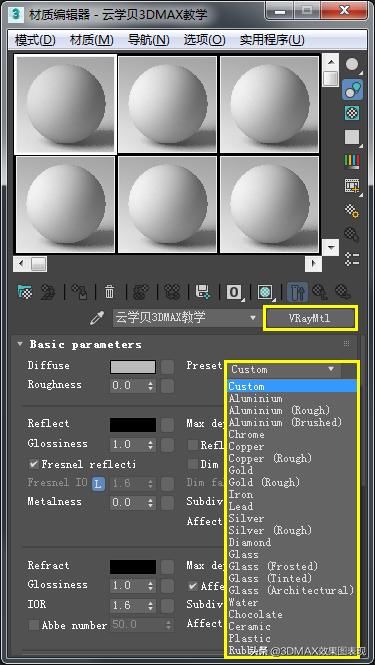Click the trash Reset Map/Mtl icon
Screen dimensions: 375x665
[x=110, y=292]
